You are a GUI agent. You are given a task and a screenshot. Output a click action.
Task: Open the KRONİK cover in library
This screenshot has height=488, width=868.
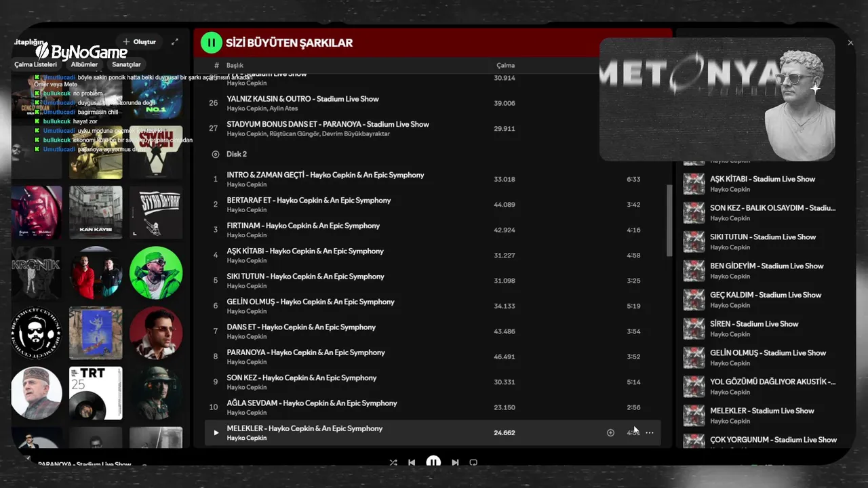pos(36,272)
